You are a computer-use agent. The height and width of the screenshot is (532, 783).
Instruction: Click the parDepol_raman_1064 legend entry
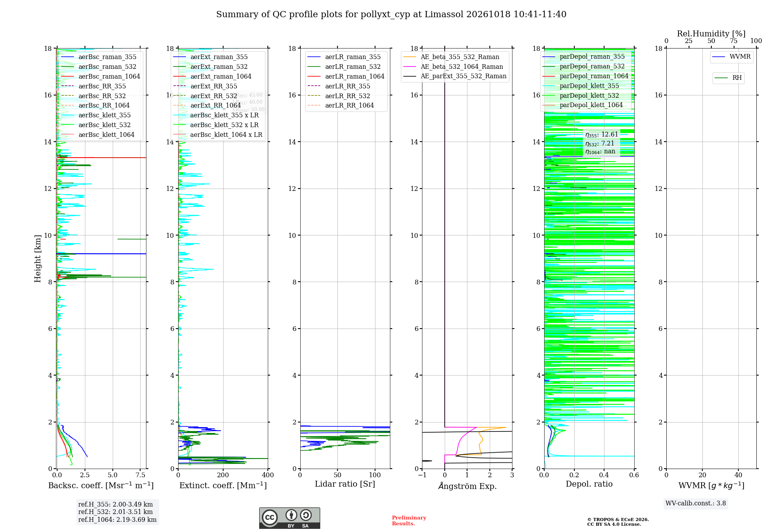[585, 76]
